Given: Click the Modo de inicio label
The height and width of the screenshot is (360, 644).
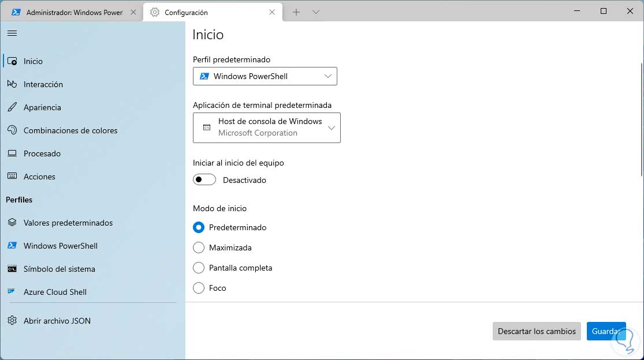Looking at the screenshot, I should coord(219,208).
